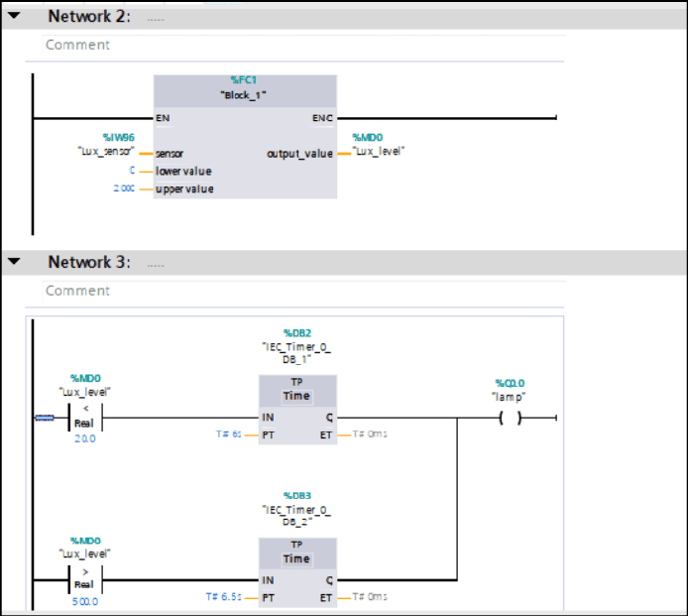Select the Network 2 title text
This screenshot has height=616, width=688.
[x=89, y=16]
